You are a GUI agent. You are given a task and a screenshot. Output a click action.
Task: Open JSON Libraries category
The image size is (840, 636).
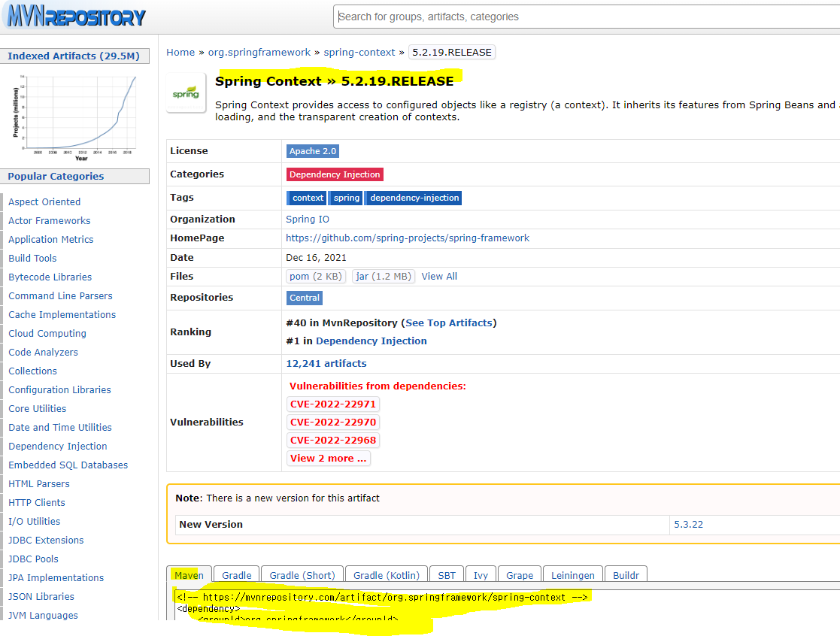point(41,596)
